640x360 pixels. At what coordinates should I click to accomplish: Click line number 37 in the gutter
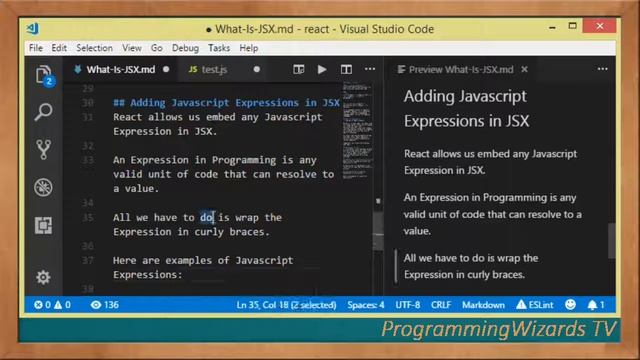(x=88, y=260)
